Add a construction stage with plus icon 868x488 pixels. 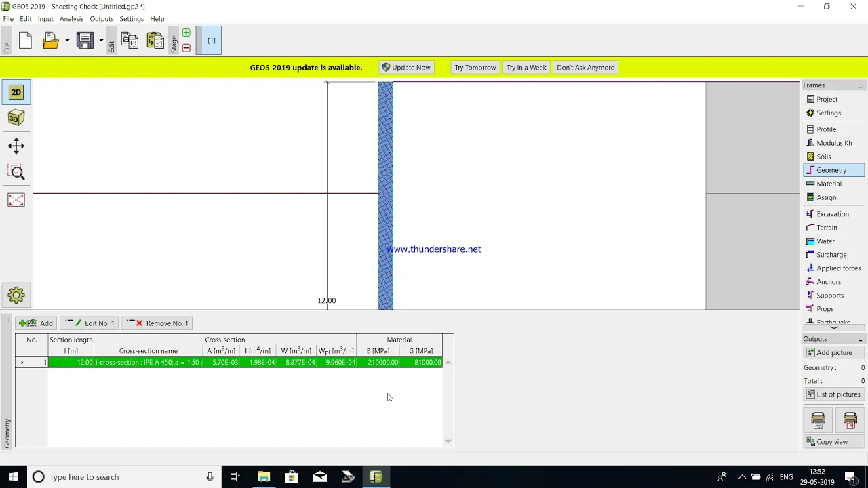tap(186, 33)
